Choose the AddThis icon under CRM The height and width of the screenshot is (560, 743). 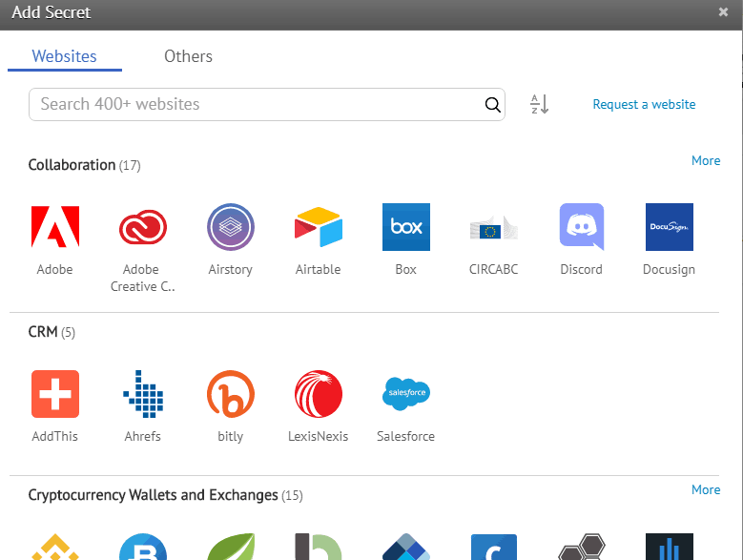pyautogui.click(x=55, y=394)
